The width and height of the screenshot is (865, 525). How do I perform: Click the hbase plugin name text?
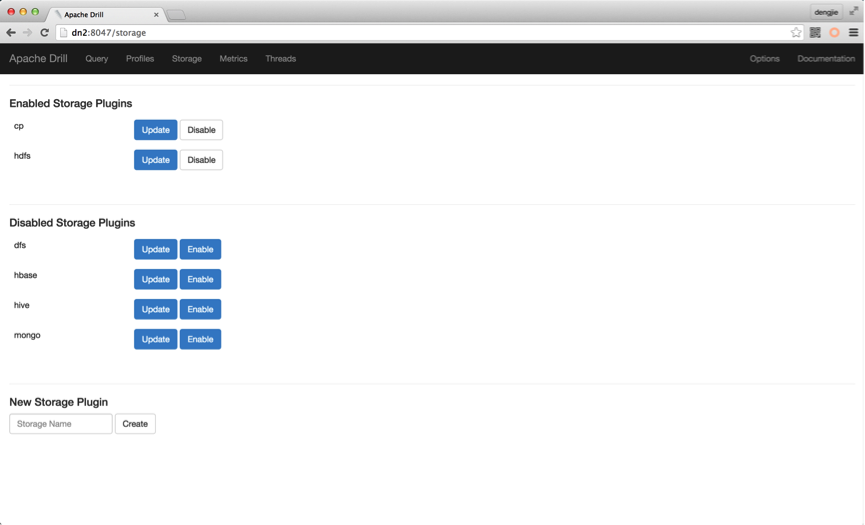[25, 275]
